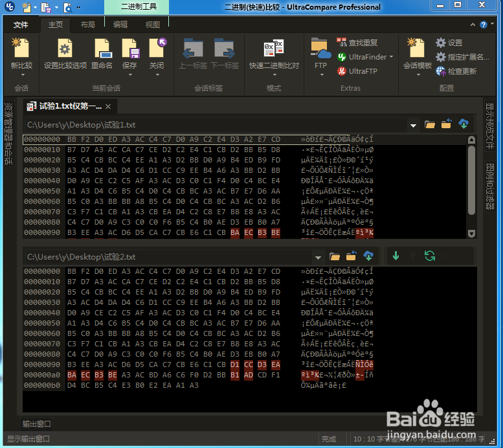Open compare options settings (设置比较选项)
The image size is (503, 448).
point(65,49)
